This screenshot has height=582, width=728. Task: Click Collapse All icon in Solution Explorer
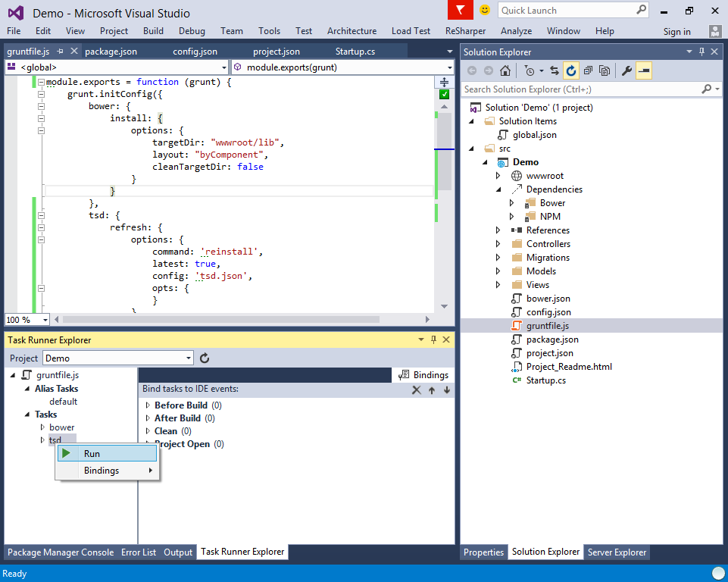(x=588, y=70)
